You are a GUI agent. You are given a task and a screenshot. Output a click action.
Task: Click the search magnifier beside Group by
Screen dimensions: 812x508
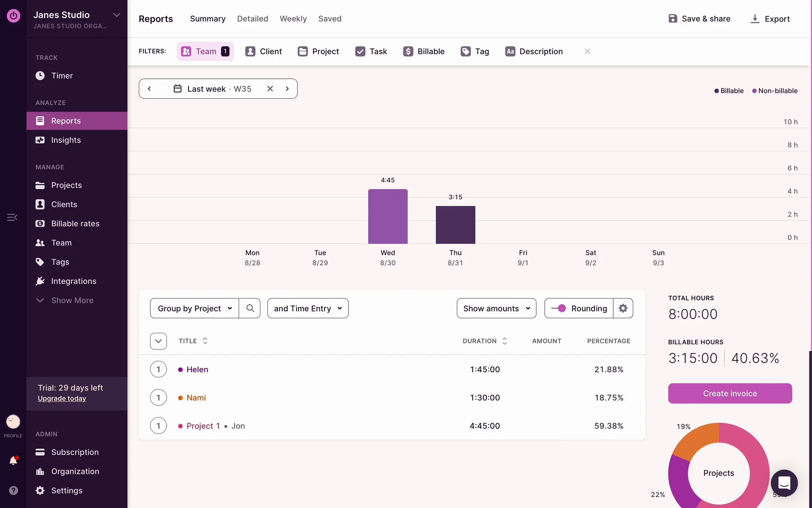(x=250, y=308)
